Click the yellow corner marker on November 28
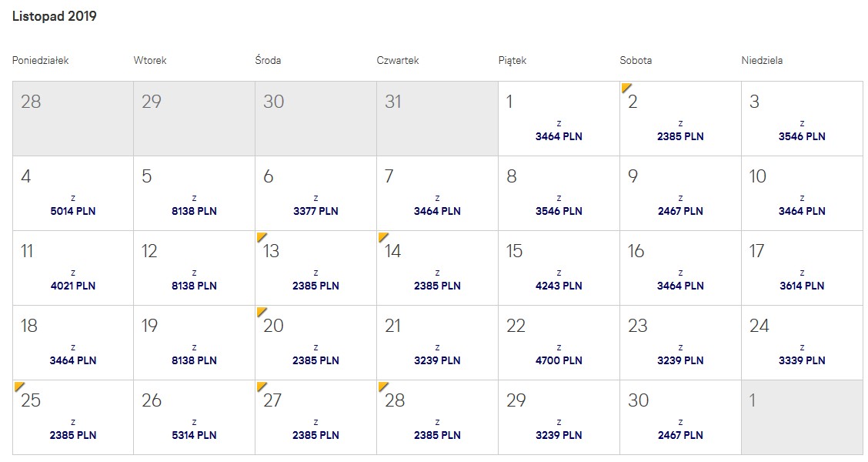Viewport: 868px width, 462px height. 382,386
